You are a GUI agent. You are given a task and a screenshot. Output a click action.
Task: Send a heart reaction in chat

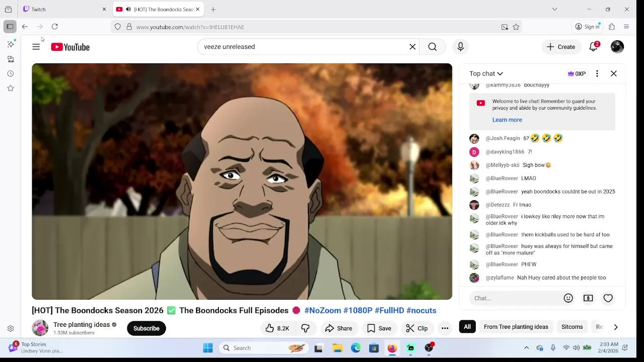click(608, 298)
